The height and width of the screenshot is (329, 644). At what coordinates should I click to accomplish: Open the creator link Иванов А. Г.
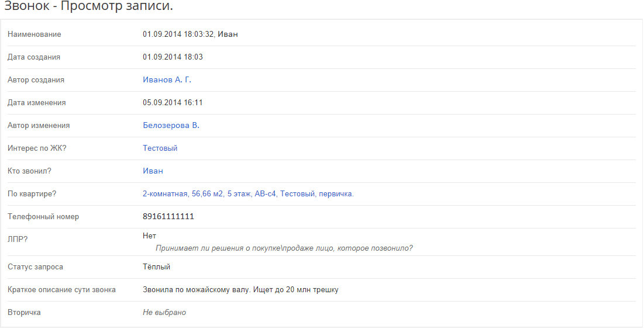(167, 80)
